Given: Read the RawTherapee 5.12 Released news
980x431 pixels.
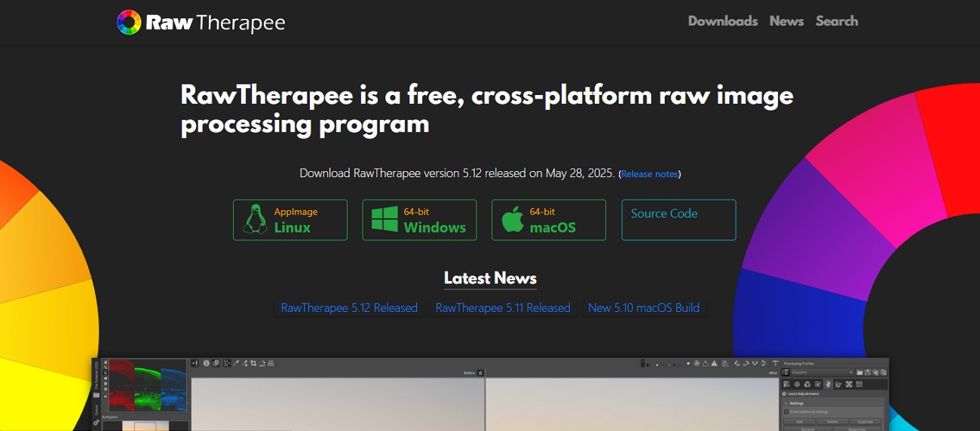Looking at the screenshot, I should pos(349,307).
